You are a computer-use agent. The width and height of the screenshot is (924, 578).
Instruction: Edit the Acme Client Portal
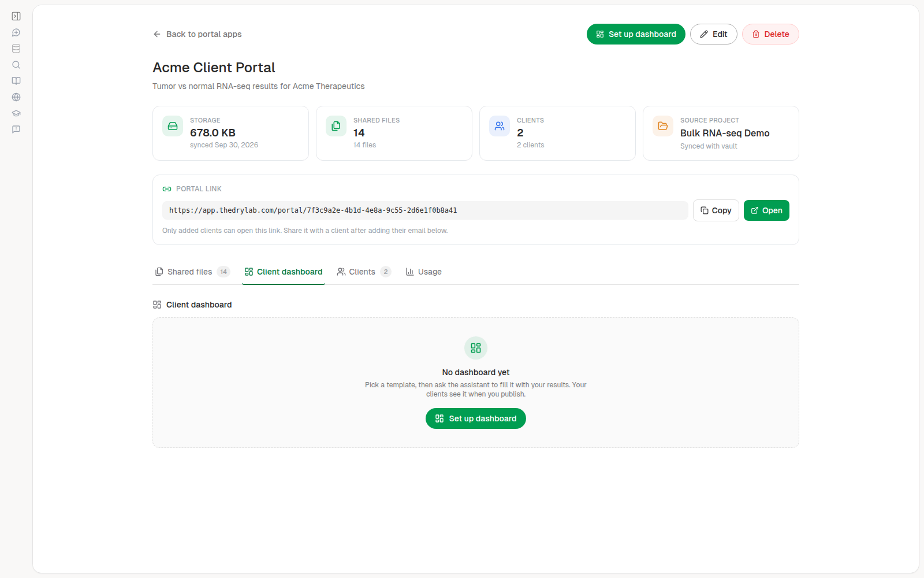(x=714, y=34)
